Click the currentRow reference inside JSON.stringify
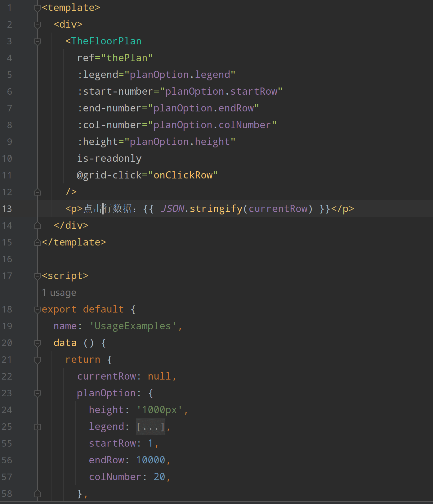This screenshot has width=433, height=504. pyautogui.click(x=278, y=209)
